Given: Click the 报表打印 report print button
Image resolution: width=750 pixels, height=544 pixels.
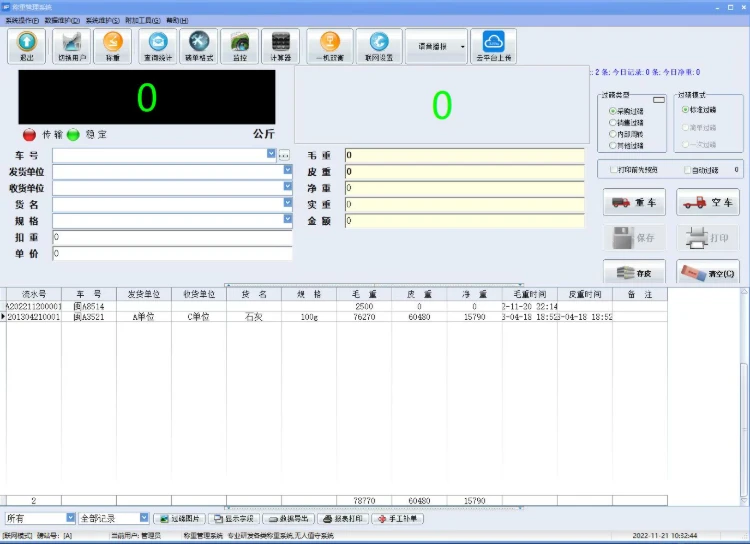Looking at the screenshot, I should (x=343, y=519).
